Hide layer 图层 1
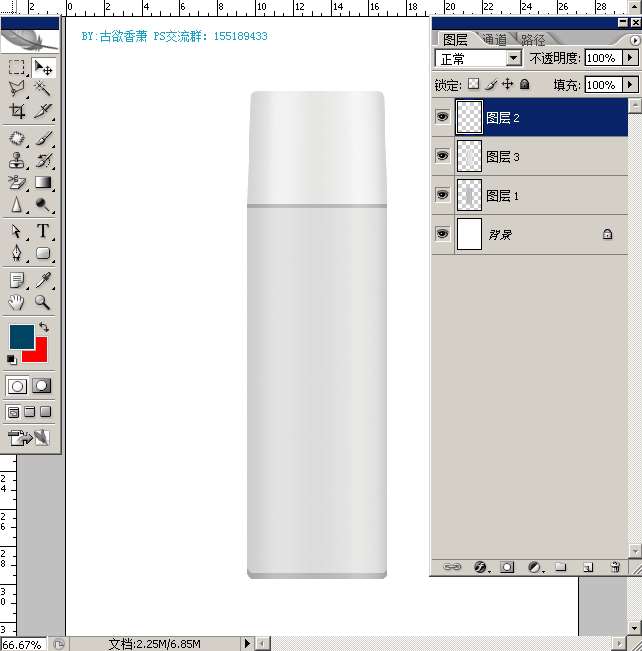 point(442,194)
